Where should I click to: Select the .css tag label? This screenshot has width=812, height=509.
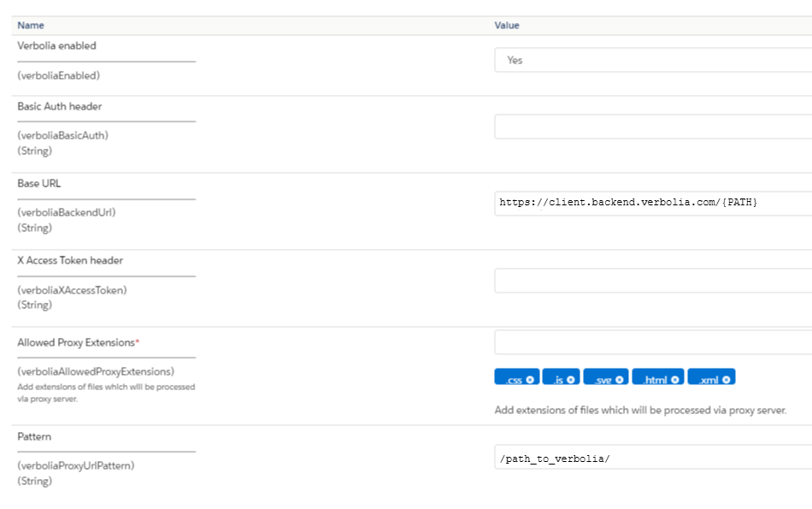click(514, 379)
